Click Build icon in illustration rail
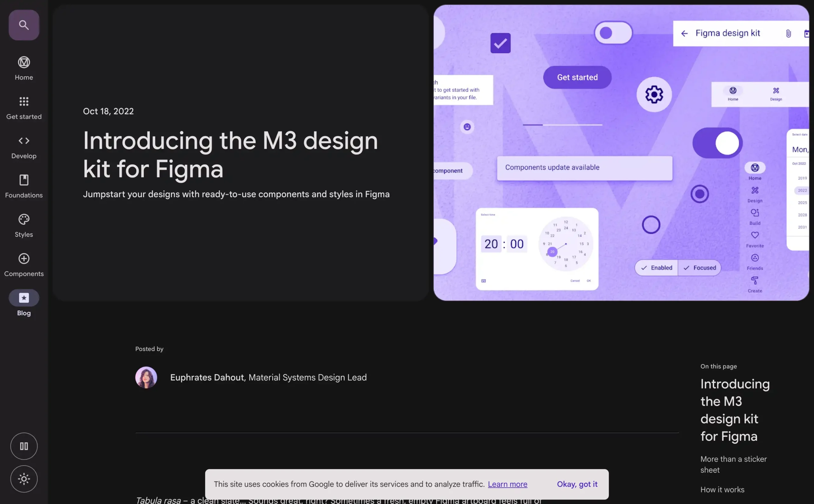814x504 pixels. coord(755,213)
